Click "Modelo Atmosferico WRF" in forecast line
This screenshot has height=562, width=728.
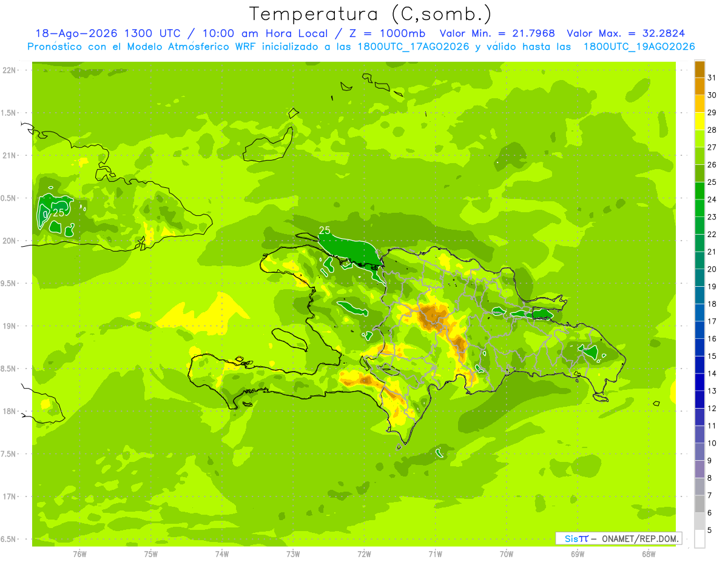[x=195, y=47]
